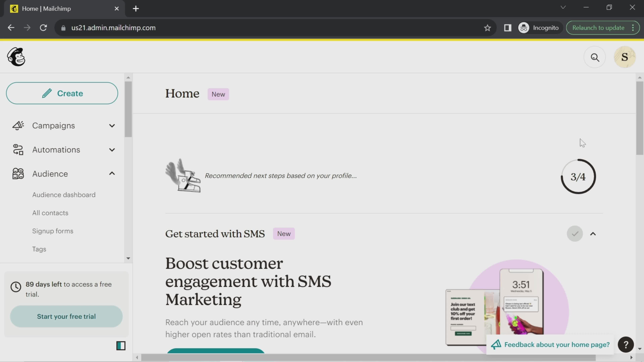Click the Mailchimp logo icon
Viewport: 644px width, 362px height.
pos(16,57)
